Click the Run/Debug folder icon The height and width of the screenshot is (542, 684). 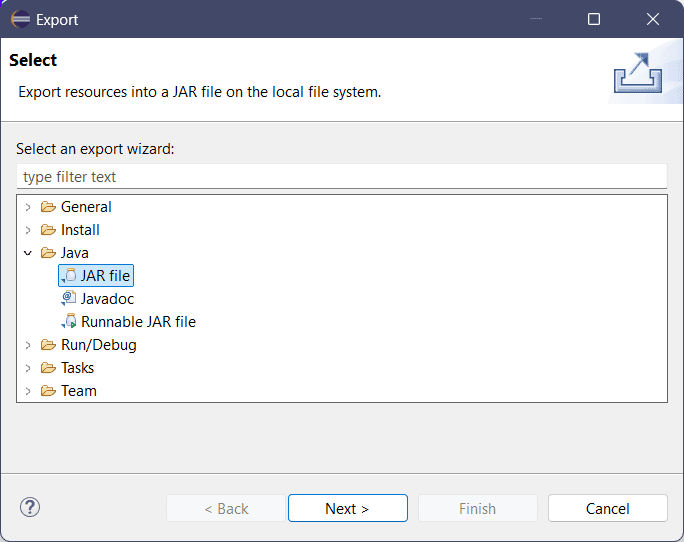click(48, 345)
